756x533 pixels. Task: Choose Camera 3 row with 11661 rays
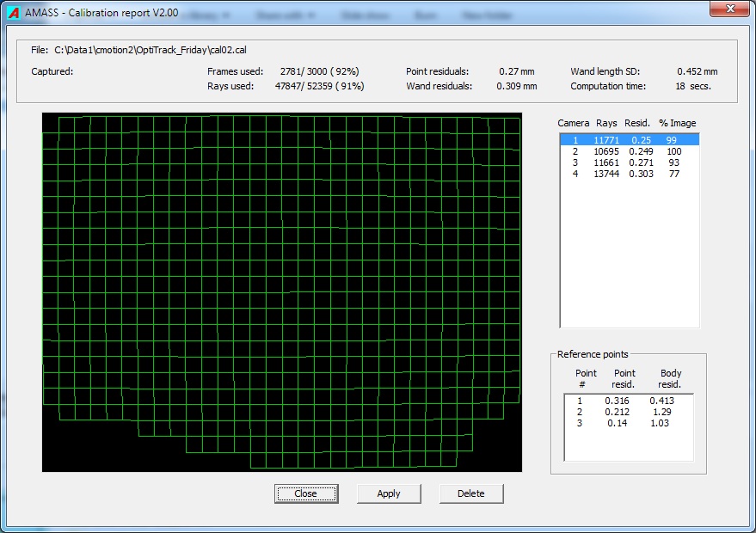coord(629,162)
